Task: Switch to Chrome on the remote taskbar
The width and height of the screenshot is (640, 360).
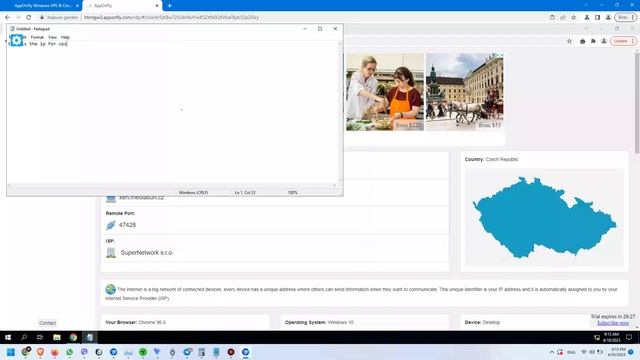Action: pos(73,338)
